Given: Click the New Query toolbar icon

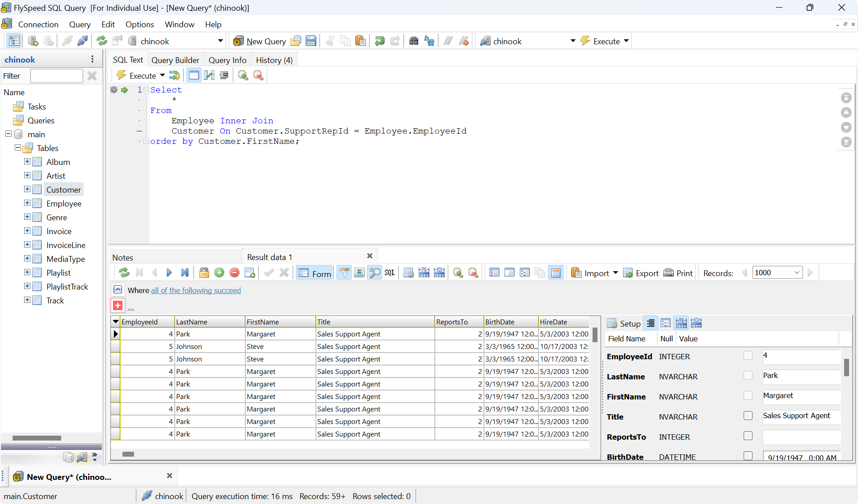Looking at the screenshot, I should tap(239, 41).
